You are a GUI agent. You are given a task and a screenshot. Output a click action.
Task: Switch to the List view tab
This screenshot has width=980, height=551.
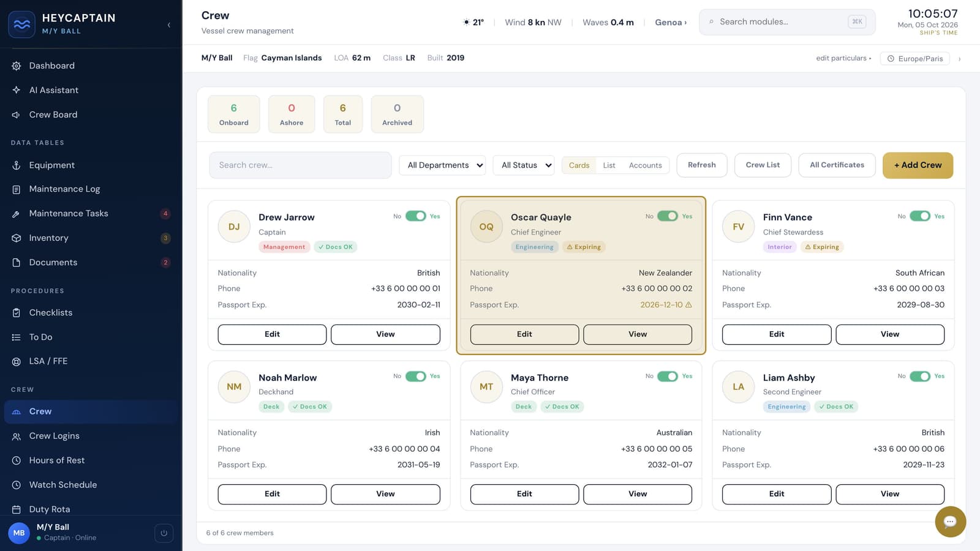609,165
